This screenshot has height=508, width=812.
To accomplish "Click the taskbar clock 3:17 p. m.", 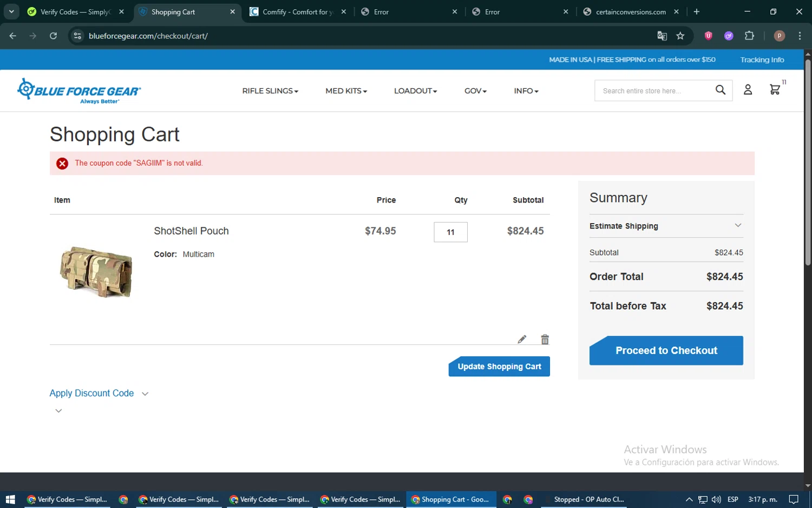I will click(762, 499).
